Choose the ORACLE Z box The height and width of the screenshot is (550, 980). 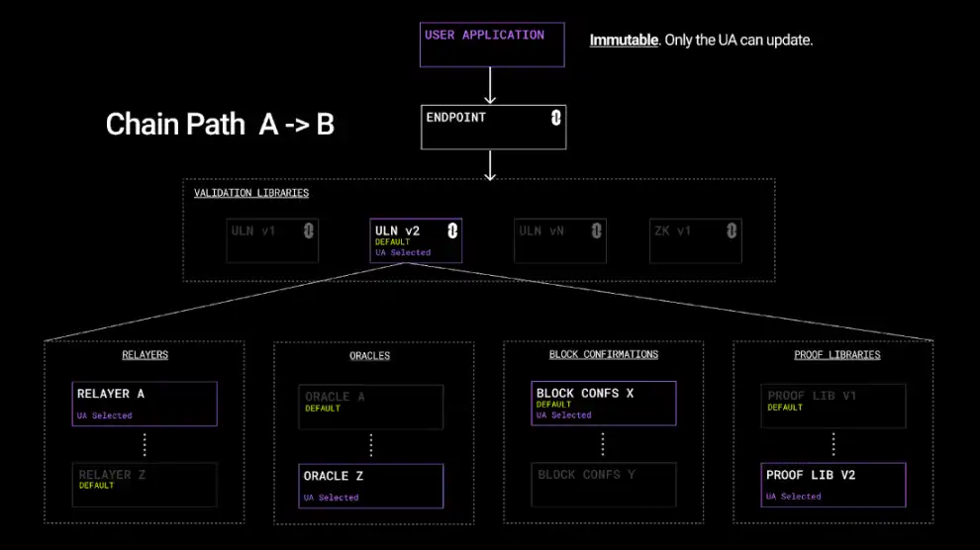click(370, 486)
